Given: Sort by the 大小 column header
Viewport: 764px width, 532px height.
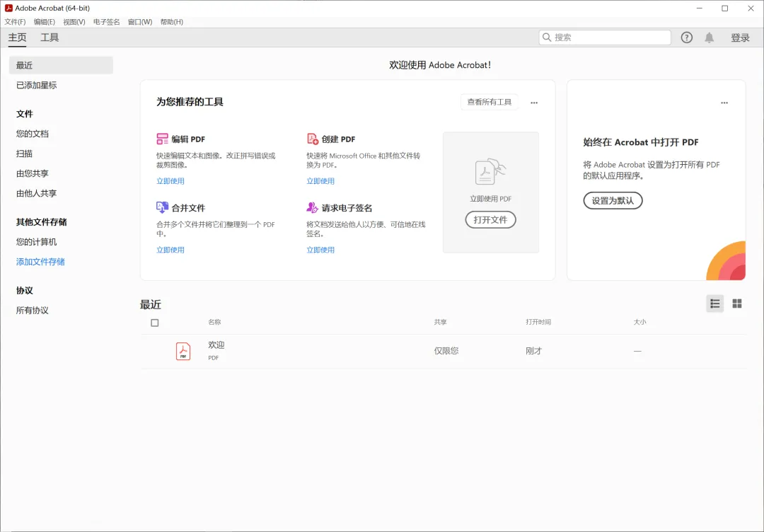Looking at the screenshot, I should click(x=639, y=322).
